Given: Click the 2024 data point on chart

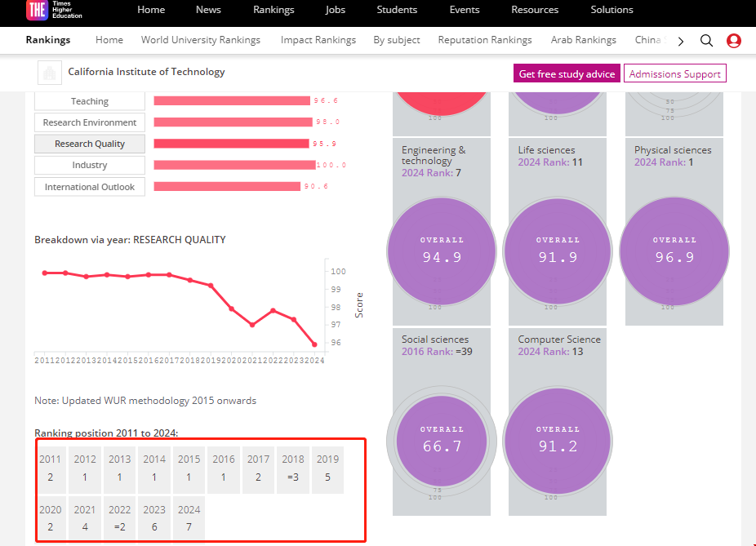Looking at the screenshot, I should click(314, 344).
